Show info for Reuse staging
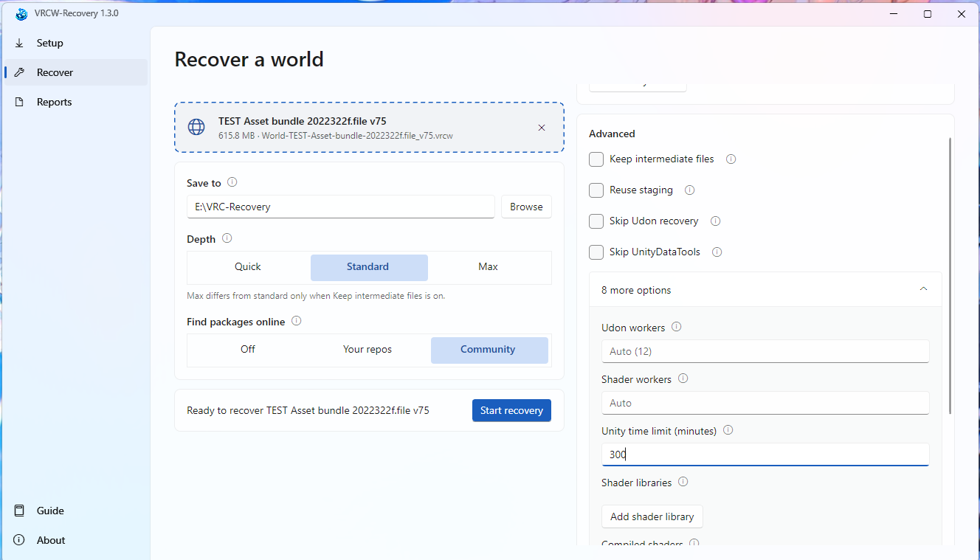This screenshot has width=980, height=560. point(690,190)
